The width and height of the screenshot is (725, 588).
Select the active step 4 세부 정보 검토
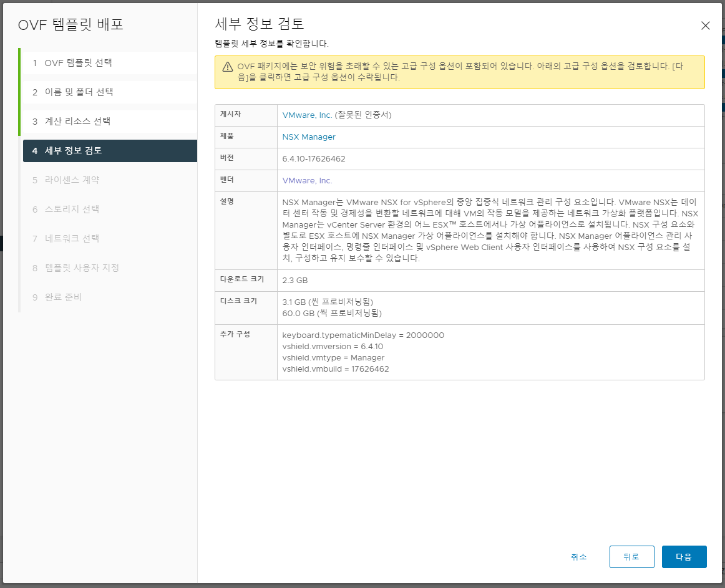110,151
